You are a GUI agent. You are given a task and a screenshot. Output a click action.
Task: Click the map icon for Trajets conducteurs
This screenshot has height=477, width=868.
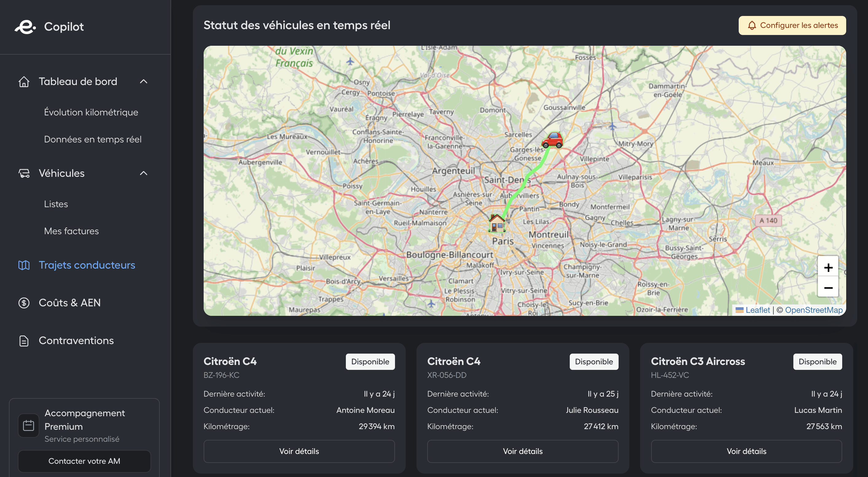[x=24, y=265]
